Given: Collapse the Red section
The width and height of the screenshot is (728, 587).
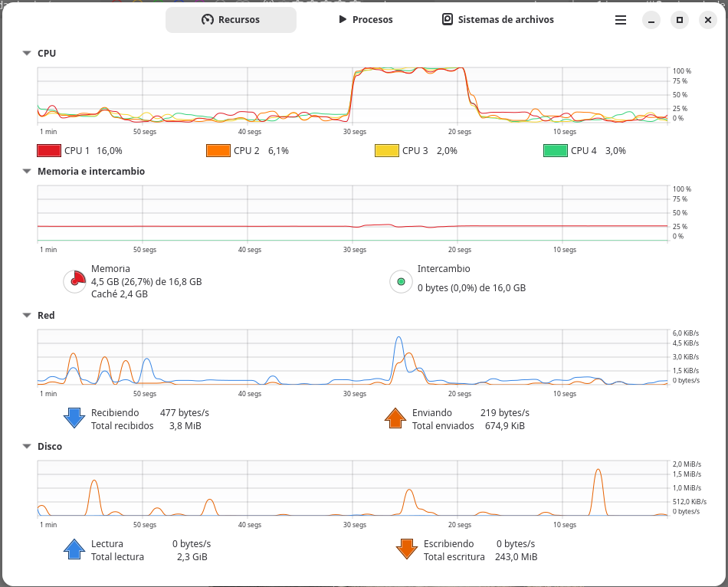Looking at the screenshot, I should pos(27,315).
